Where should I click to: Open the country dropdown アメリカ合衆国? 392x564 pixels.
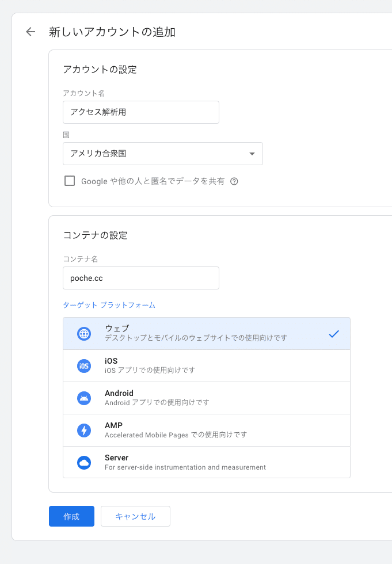pos(163,154)
